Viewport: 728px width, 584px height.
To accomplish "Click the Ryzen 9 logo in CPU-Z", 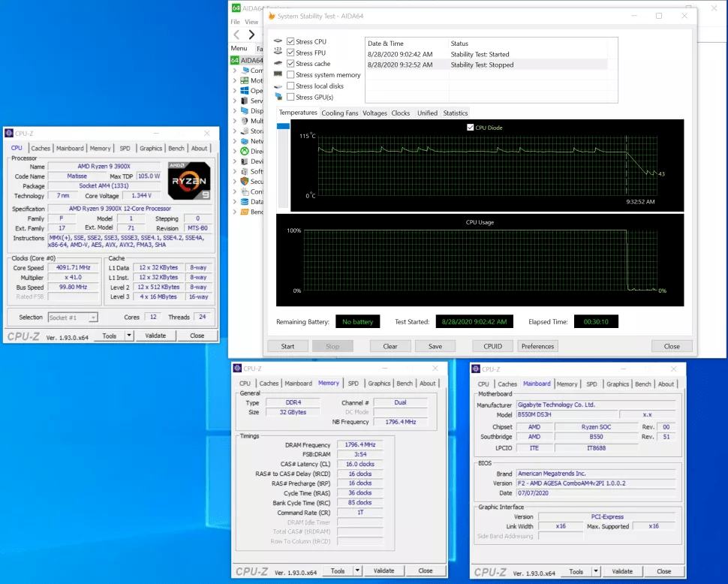I will [x=188, y=180].
